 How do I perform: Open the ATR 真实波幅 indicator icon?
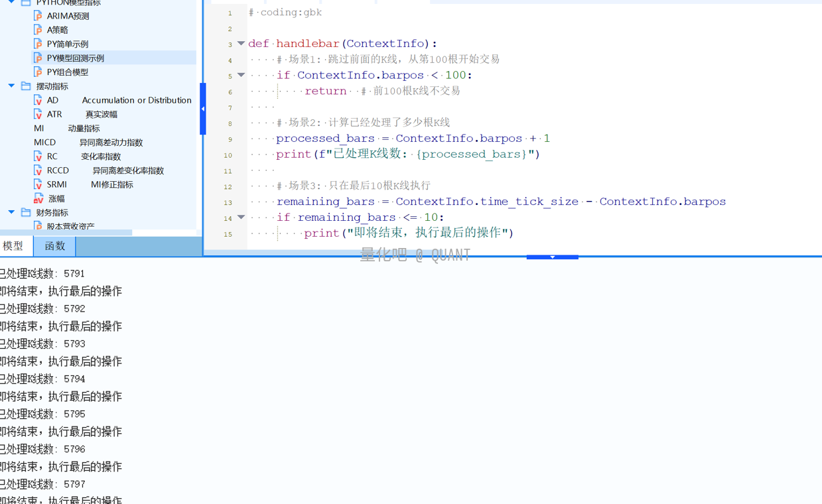click(38, 114)
